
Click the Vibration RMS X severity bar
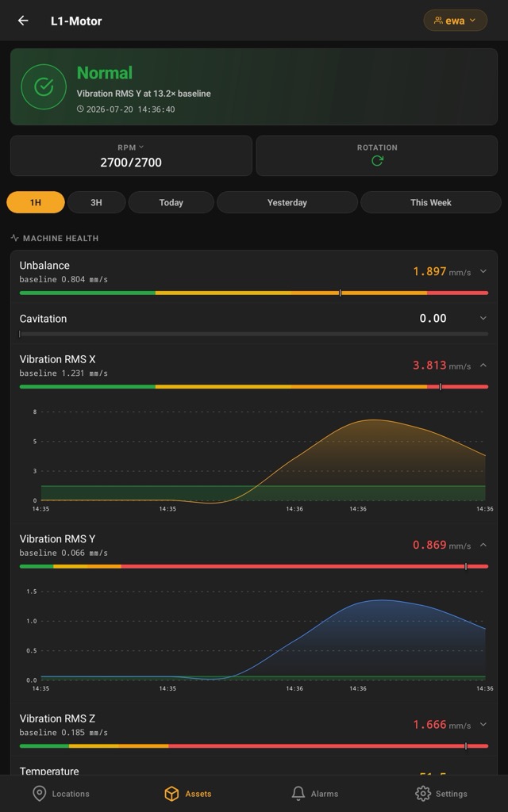[x=254, y=387]
